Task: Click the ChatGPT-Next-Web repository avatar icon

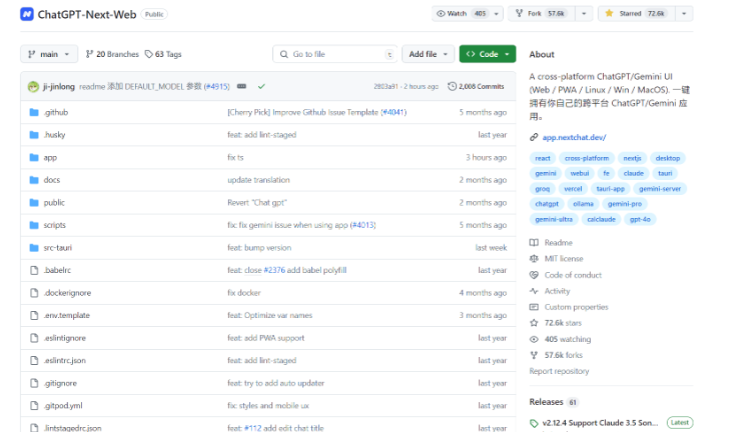Action: pos(27,14)
